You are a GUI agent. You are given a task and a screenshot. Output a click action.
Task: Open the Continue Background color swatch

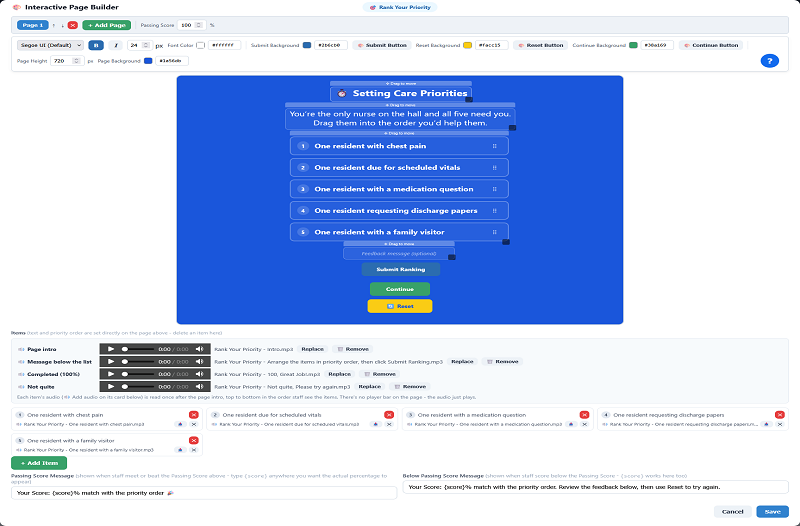point(633,45)
